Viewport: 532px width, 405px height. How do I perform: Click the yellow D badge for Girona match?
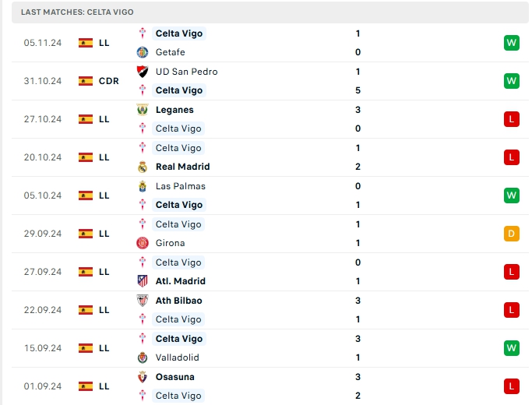click(x=511, y=234)
